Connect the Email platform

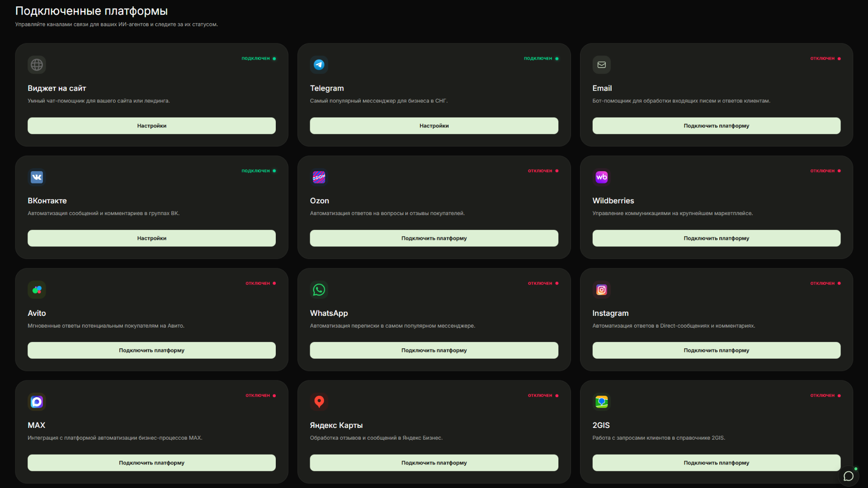tap(716, 126)
